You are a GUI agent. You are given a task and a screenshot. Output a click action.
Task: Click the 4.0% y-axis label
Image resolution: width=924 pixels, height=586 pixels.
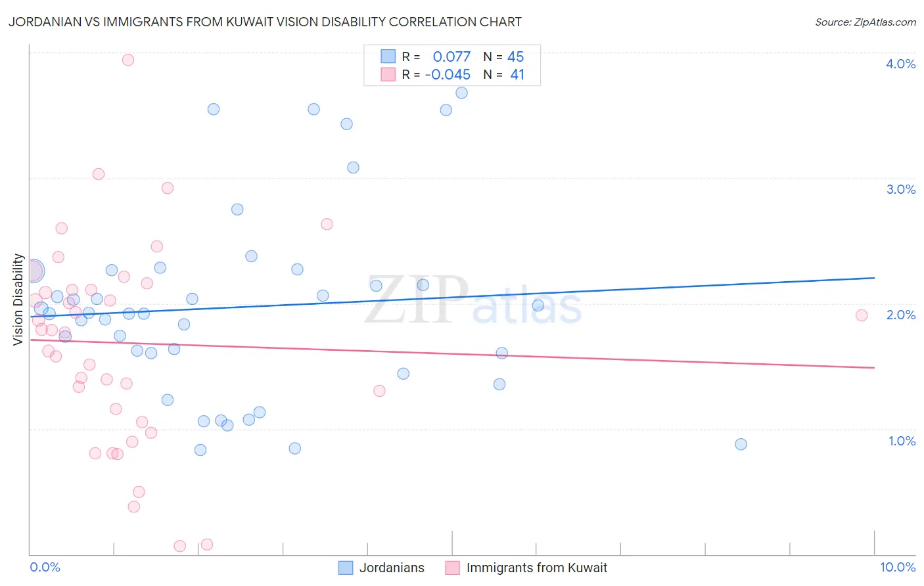pyautogui.click(x=900, y=64)
